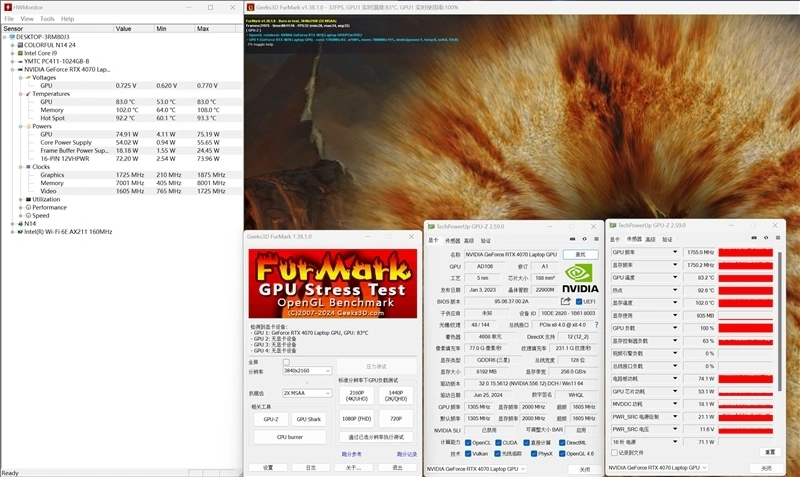
Task: Click the refresh icon in GPU-Z card window
Action: (585, 239)
